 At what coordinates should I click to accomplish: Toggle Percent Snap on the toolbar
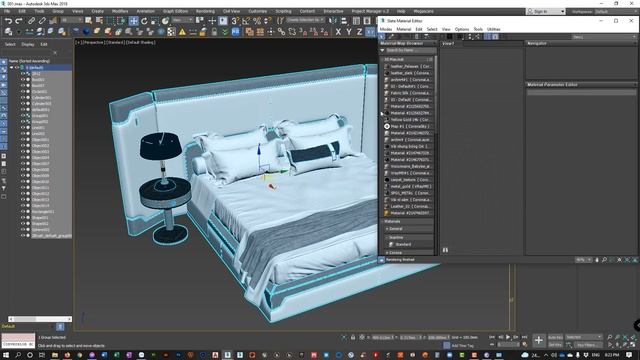pos(257,21)
